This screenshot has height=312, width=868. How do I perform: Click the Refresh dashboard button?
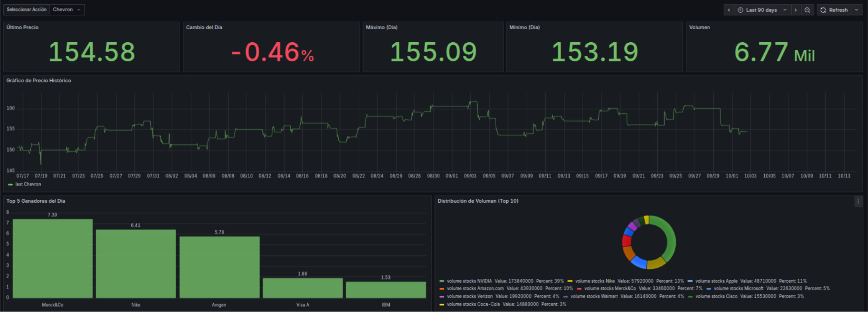[834, 10]
